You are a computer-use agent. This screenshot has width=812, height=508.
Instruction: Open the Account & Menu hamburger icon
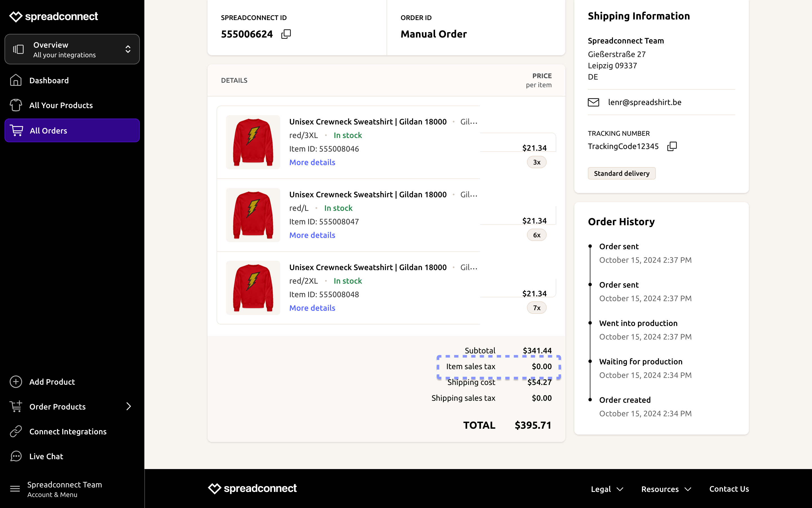pyautogui.click(x=15, y=489)
